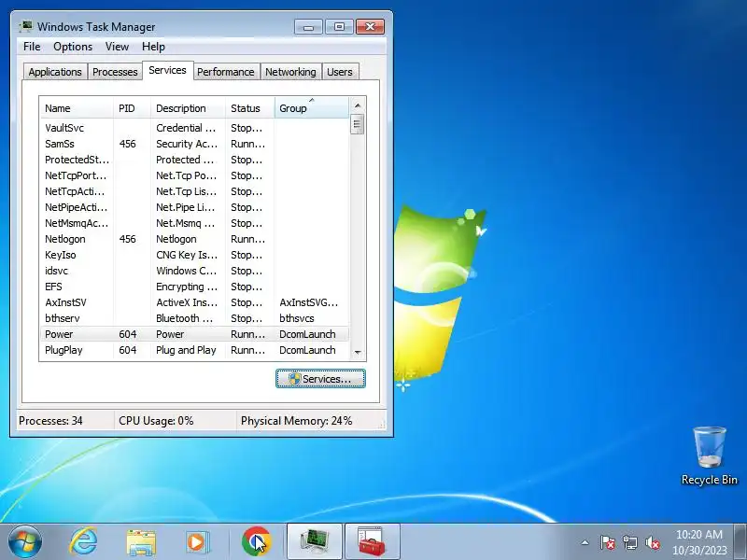The image size is (747, 560).
Task: Click the services list scrollbar thumb
Action: tap(358, 124)
